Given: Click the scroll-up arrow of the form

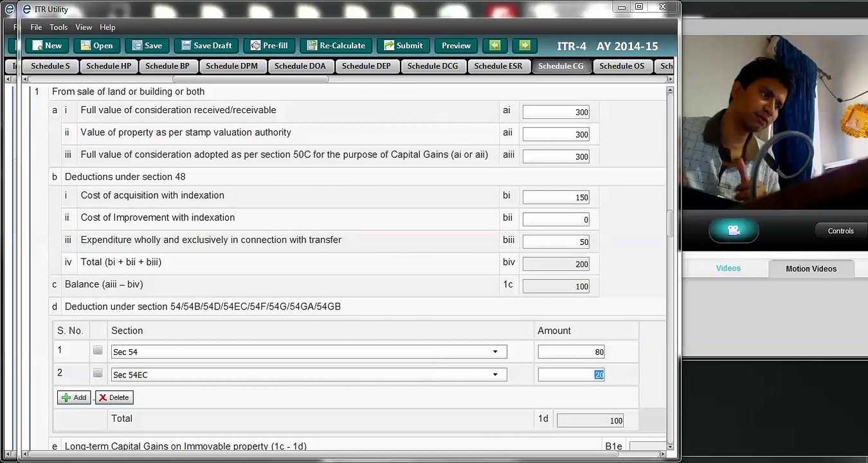Looking at the screenshot, I should click(670, 91).
